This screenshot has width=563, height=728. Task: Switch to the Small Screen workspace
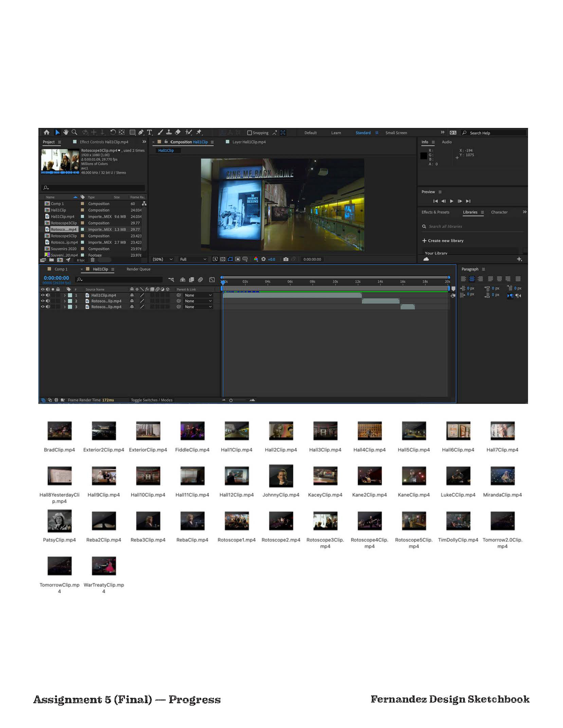coord(396,133)
